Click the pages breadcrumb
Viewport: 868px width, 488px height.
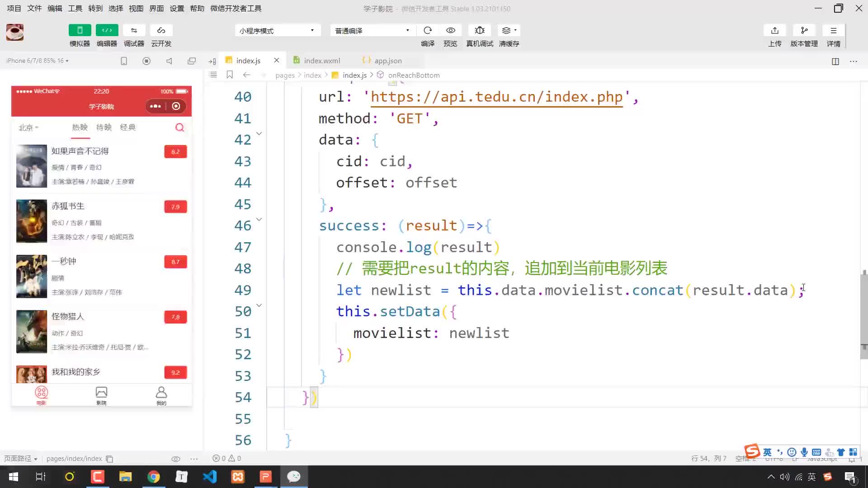coord(285,75)
